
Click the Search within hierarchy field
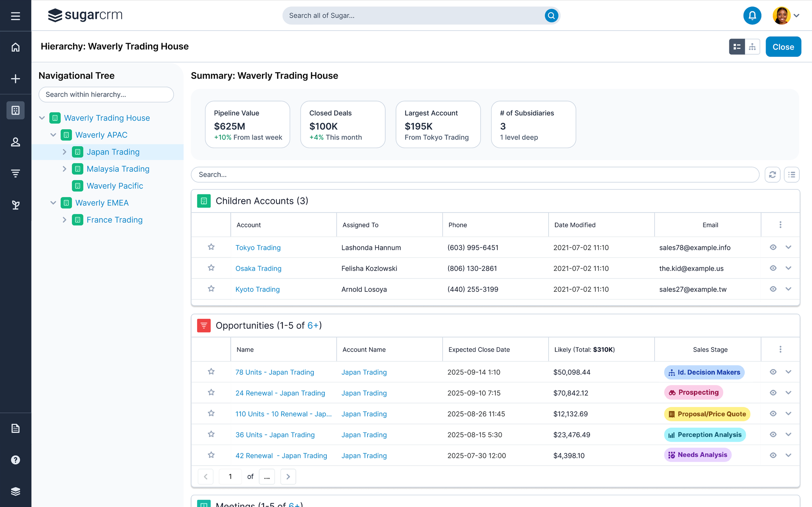pyautogui.click(x=106, y=94)
